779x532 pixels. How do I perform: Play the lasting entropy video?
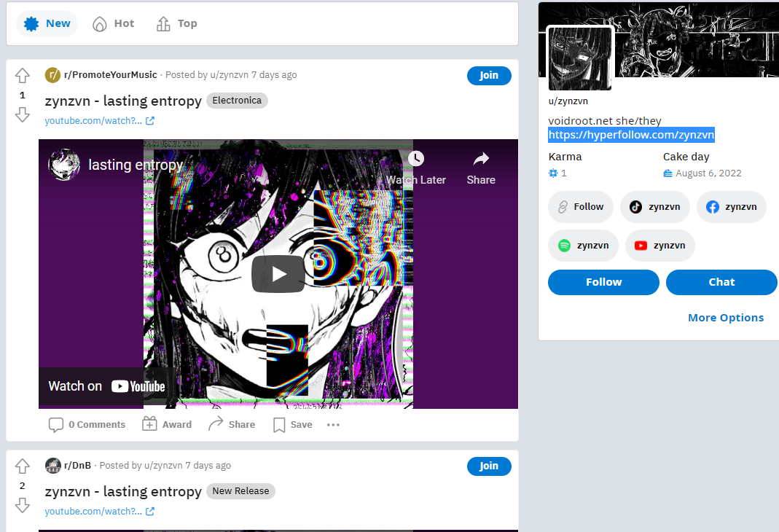click(278, 274)
